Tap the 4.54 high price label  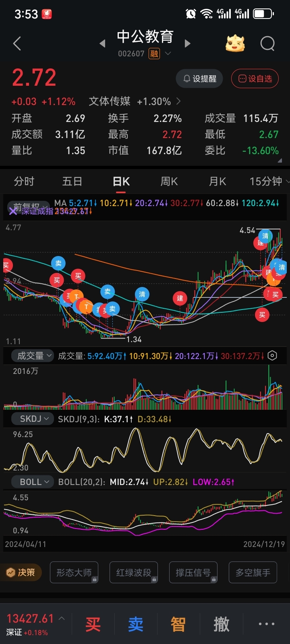coord(247,230)
